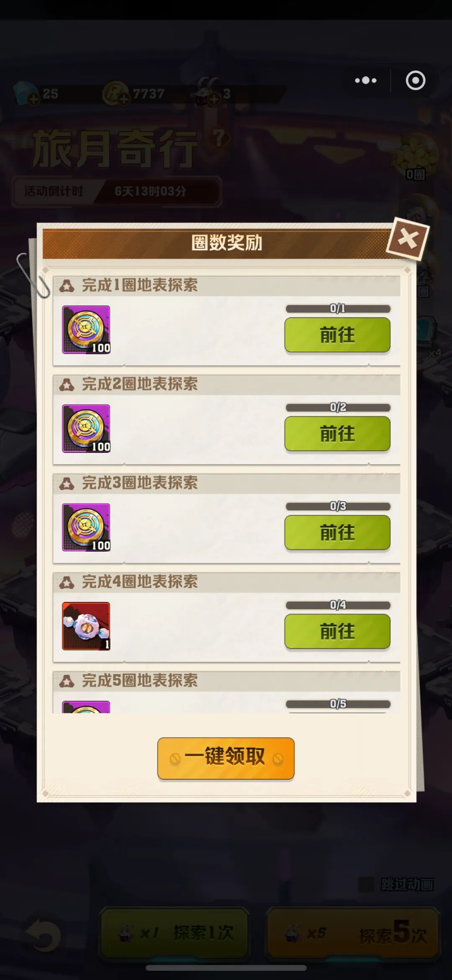Tap the robot reward icon for 4圈

(86, 626)
